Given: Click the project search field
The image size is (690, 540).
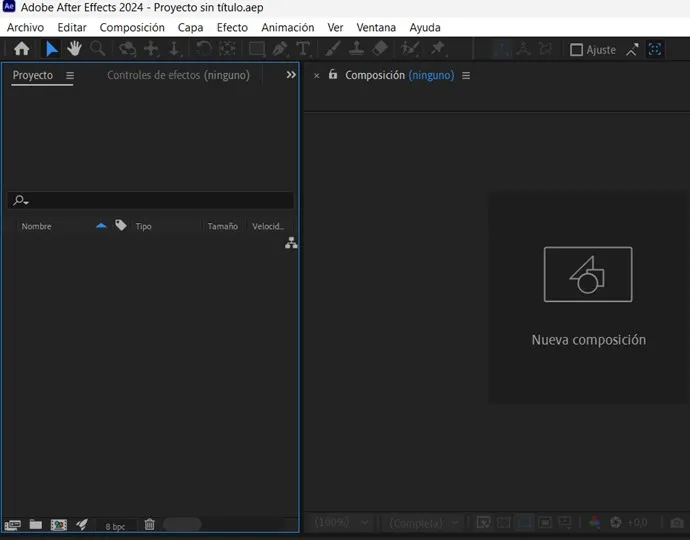Looking at the screenshot, I should click(x=150, y=200).
